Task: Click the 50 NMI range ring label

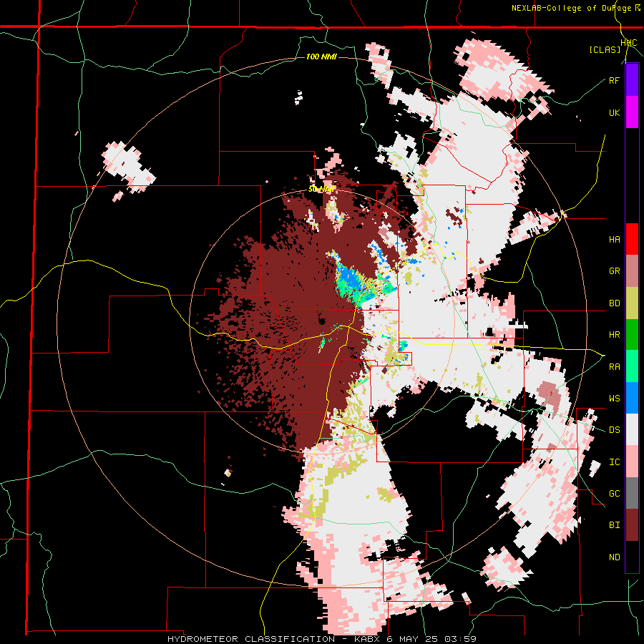Action: coord(321,190)
